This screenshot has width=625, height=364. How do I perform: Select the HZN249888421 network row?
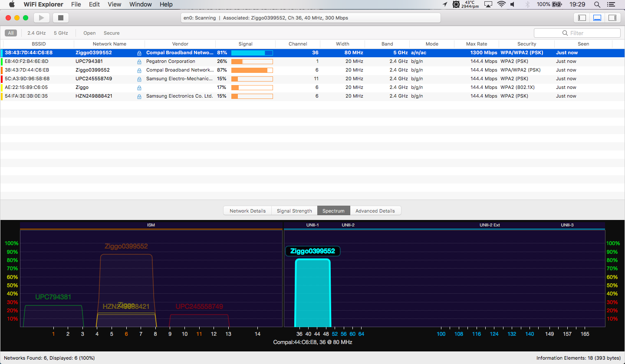point(312,96)
